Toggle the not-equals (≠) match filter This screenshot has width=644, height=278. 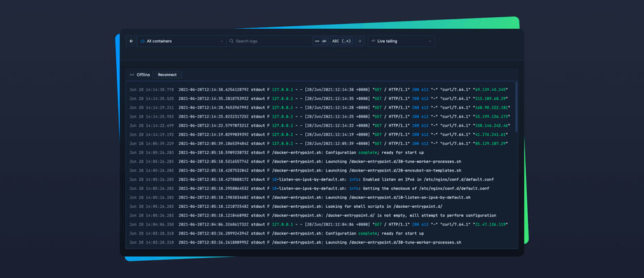pyautogui.click(x=324, y=41)
